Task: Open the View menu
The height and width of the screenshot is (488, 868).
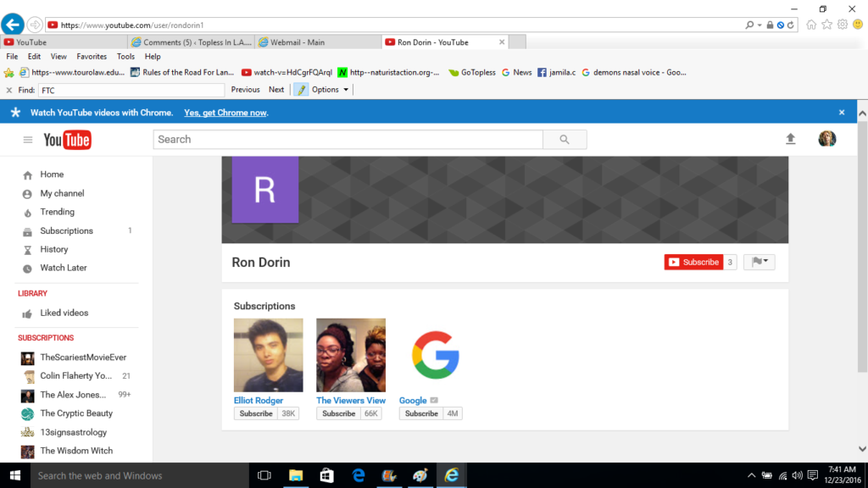Action: pyautogui.click(x=58, y=57)
